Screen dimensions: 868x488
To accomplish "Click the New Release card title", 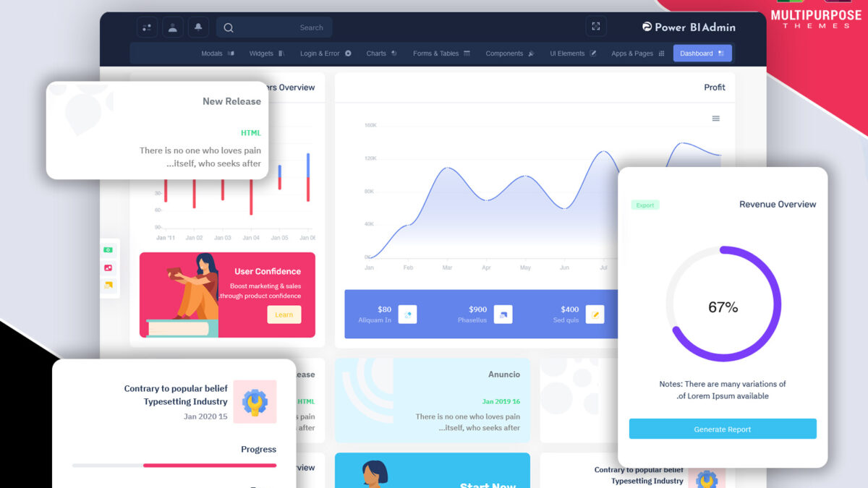I will [231, 101].
